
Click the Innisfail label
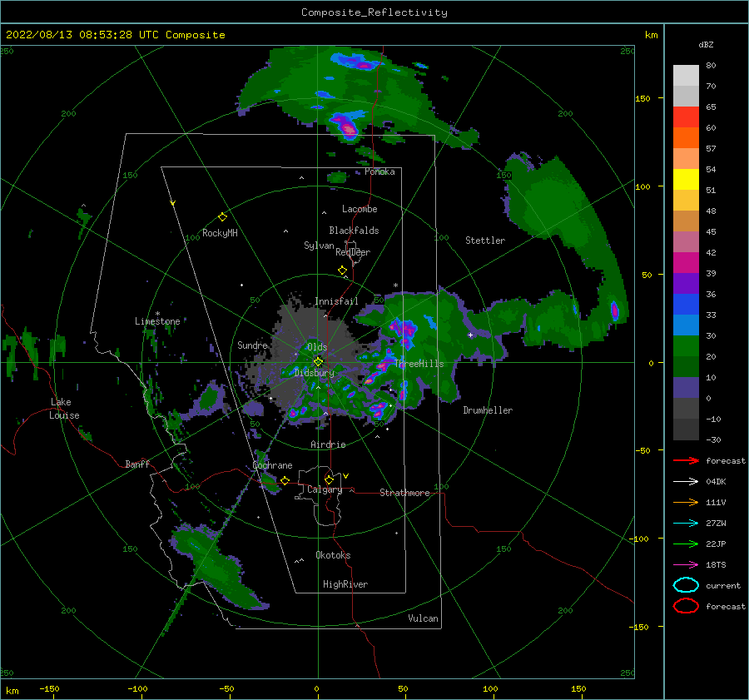[x=336, y=301]
